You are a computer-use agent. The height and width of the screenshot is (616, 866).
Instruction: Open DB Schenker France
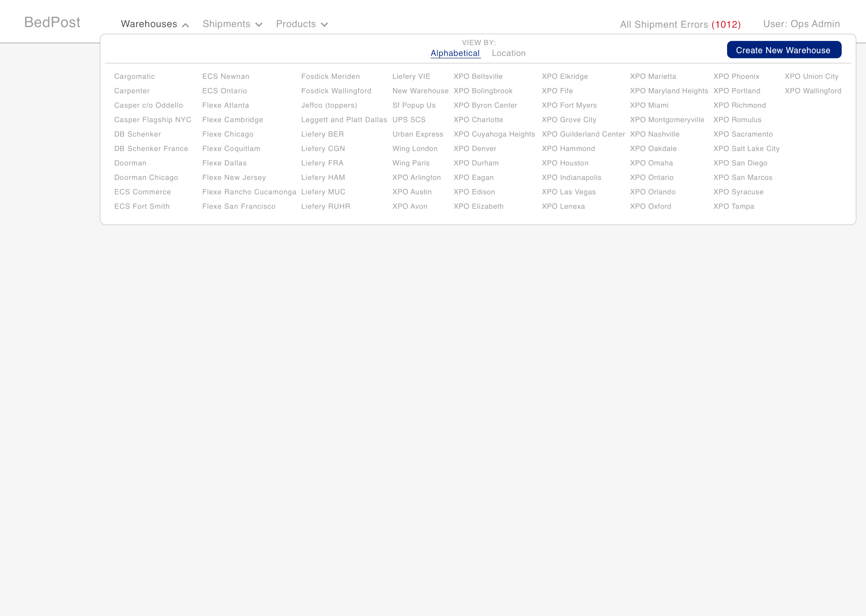click(151, 148)
